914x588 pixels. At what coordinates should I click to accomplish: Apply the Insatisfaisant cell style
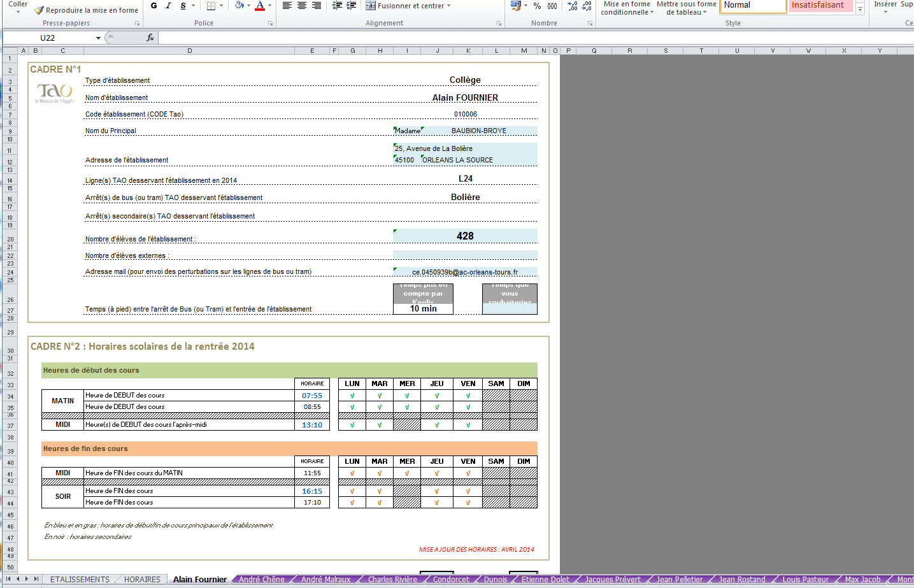coord(818,5)
